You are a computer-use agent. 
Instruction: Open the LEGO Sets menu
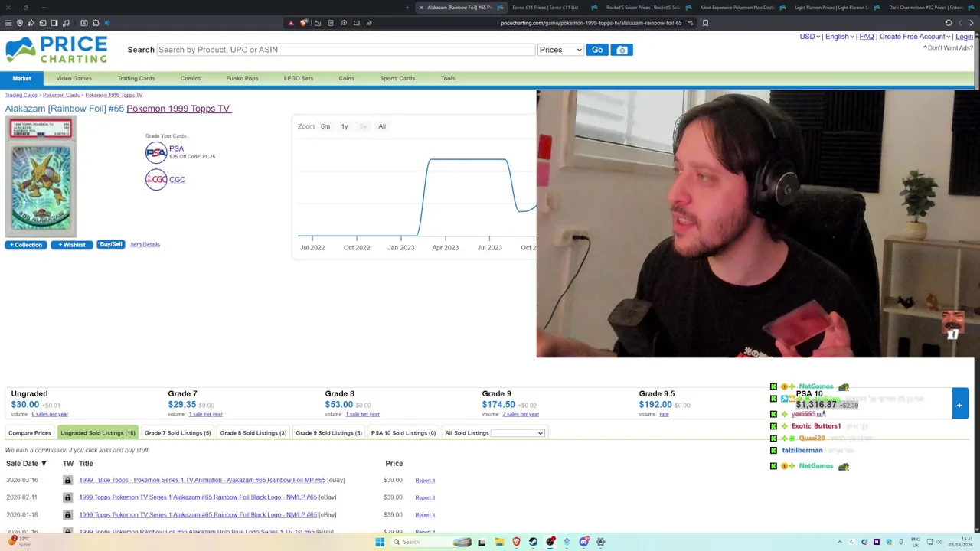point(299,79)
